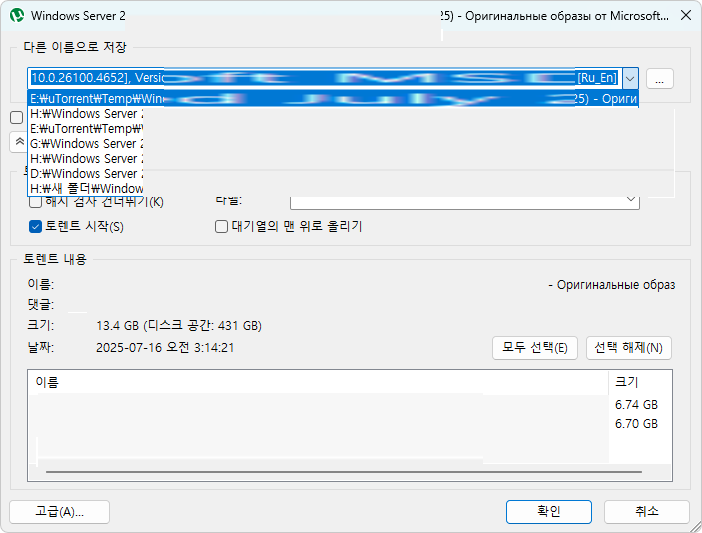Open advanced options with 고급(A)... button
Viewport: 702px width, 533px height.
tap(60, 512)
